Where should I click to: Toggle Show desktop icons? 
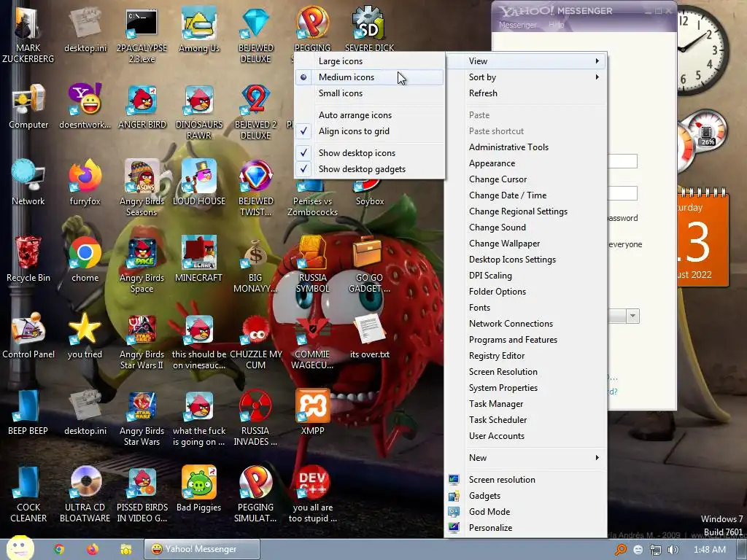[370, 153]
